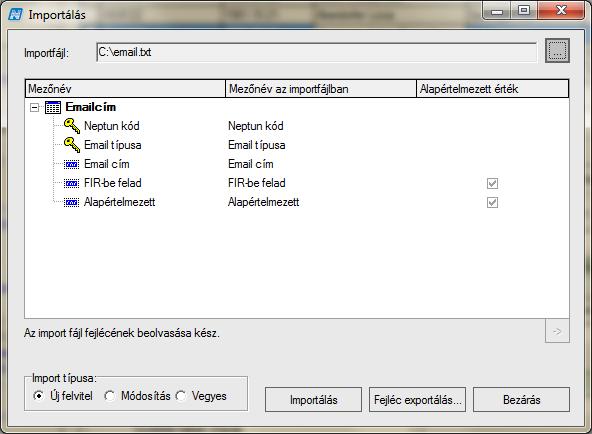The image size is (592, 434).
Task: Click the Mezőnév column header
Action: pyautogui.click(x=125, y=89)
